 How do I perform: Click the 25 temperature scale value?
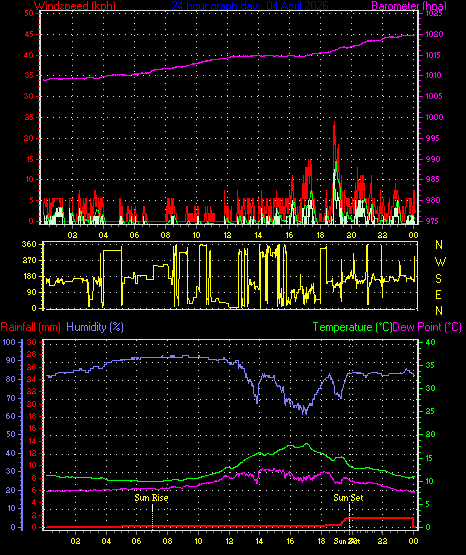tap(430, 411)
